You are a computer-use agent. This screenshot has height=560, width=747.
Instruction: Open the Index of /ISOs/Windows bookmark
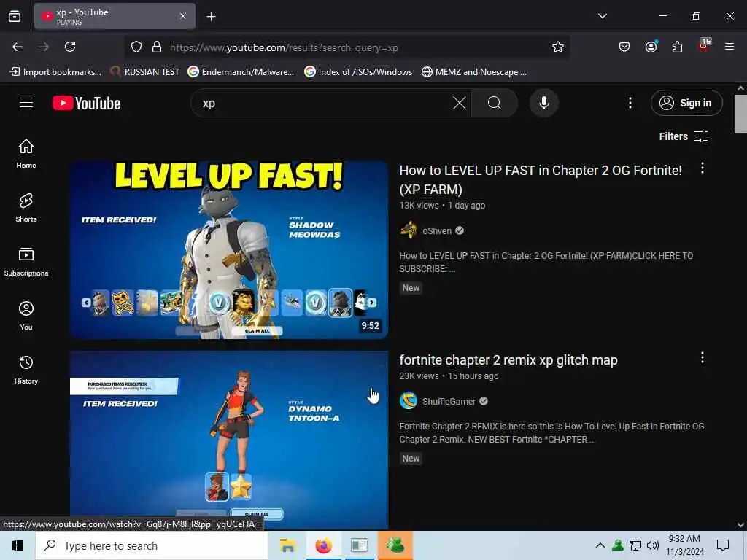pyautogui.click(x=358, y=72)
